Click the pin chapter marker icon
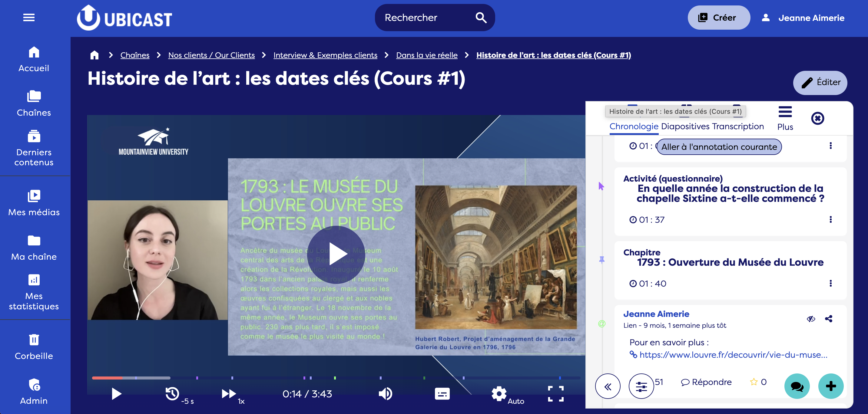The height and width of the screenshot is (414, 868). pos(602,260)
